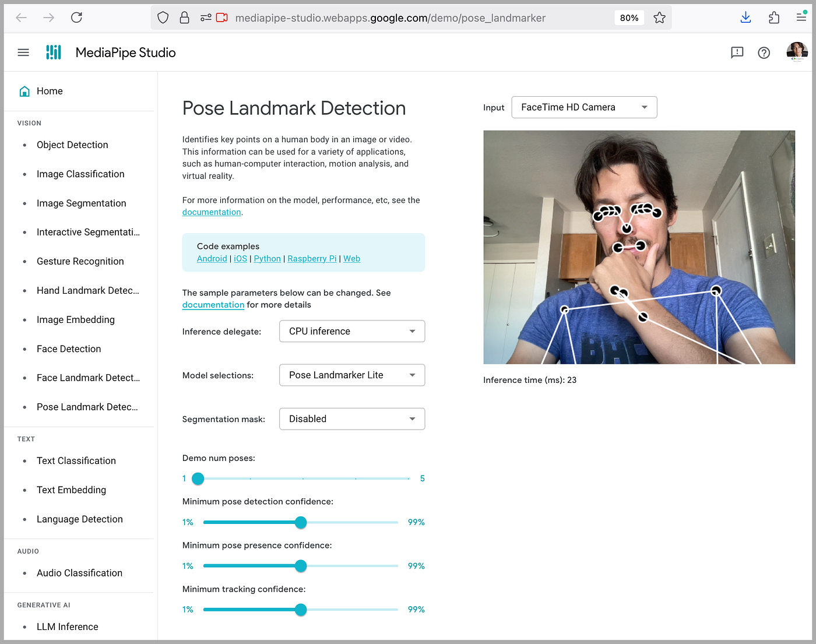Open the Inference delegate dropdown
This screenshot has width=816, height=644.
(x=351, y=331)
